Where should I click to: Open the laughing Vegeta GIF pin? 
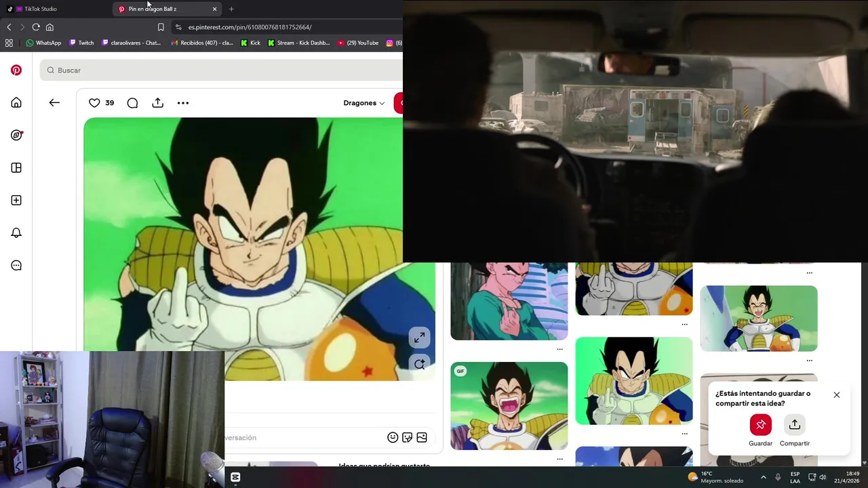point(509,405)
